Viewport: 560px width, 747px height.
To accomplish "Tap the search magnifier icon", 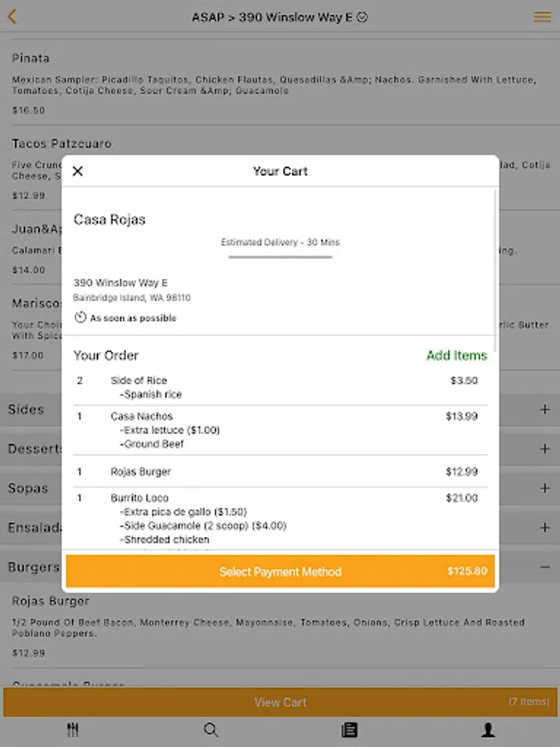I will [x=211, y=730].
